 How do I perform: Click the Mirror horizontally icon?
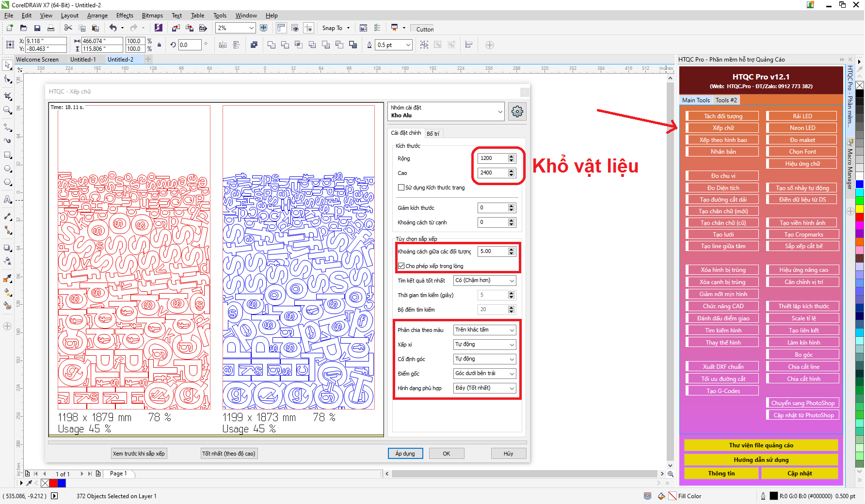point(223,45)
